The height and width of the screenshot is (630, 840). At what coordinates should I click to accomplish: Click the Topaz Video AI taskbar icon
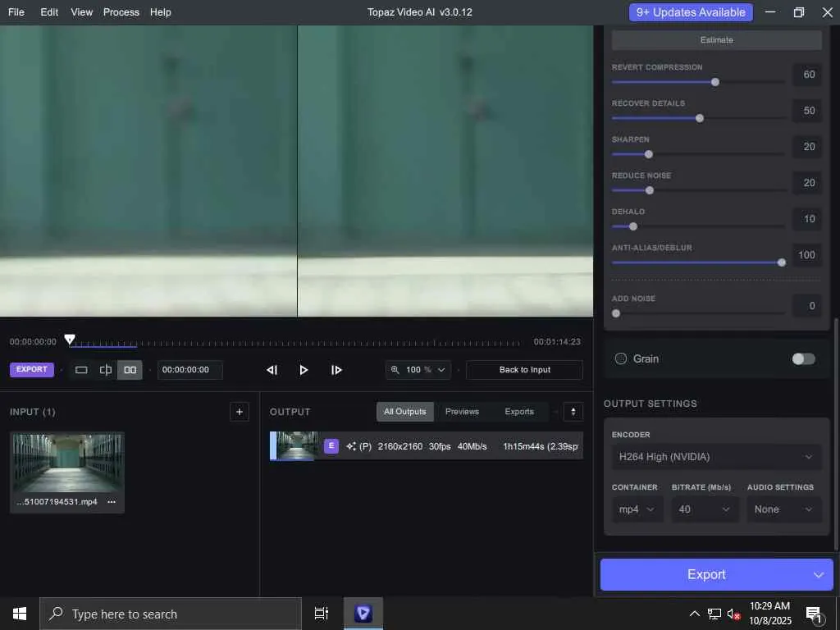(x=363, y=614)
